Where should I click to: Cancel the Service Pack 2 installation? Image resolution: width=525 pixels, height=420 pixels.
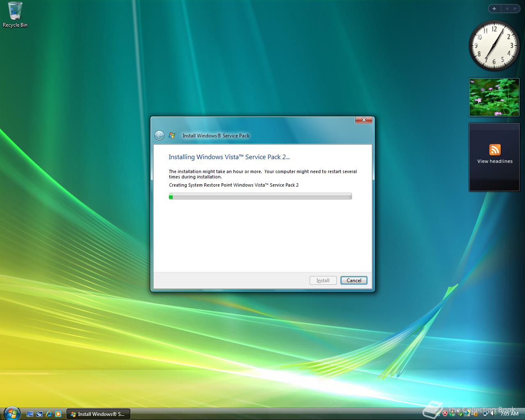pos(354,280)
